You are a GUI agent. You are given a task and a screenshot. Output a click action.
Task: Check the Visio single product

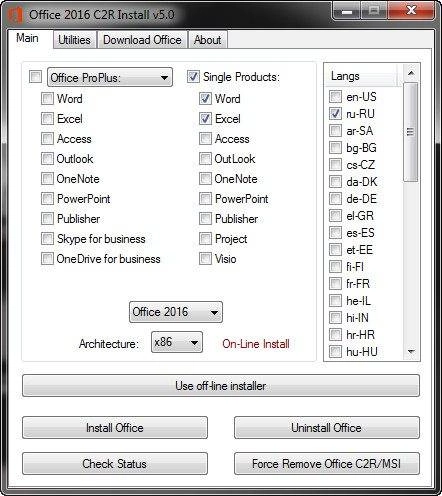click(x=205, y=259)
